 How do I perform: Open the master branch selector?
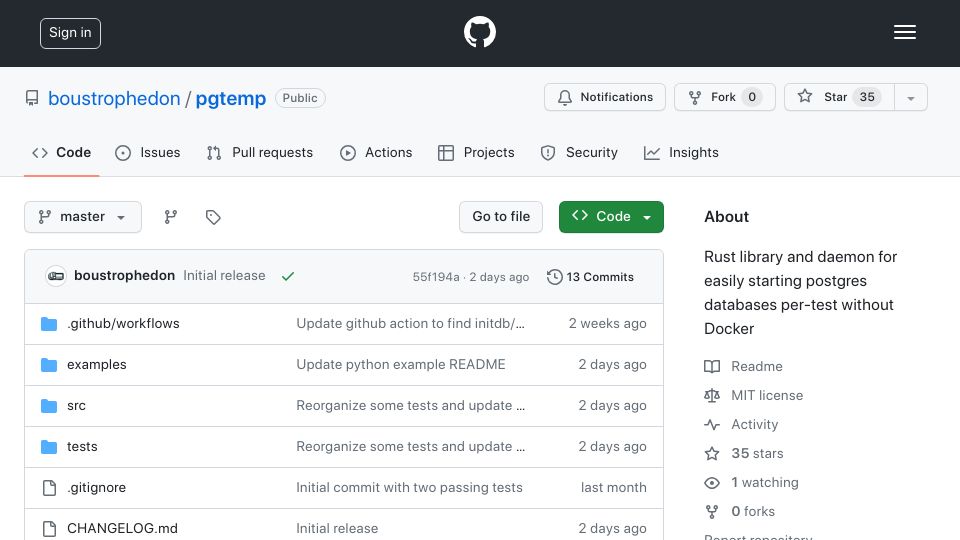pyautogui.click(x=83, y=217)
